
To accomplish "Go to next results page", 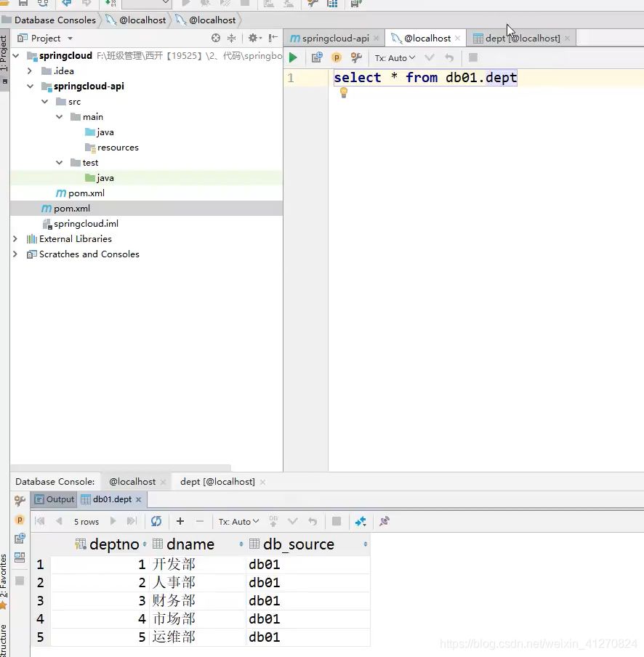I will click(113, 521).
